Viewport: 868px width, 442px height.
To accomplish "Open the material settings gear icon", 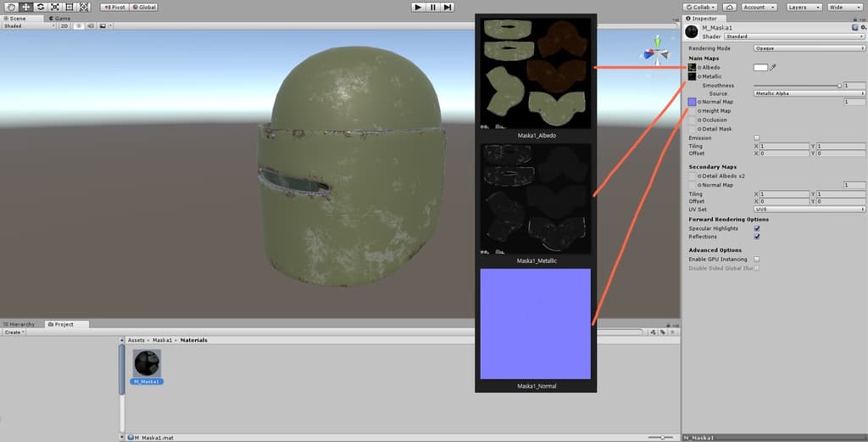I will tap(863, 28).
